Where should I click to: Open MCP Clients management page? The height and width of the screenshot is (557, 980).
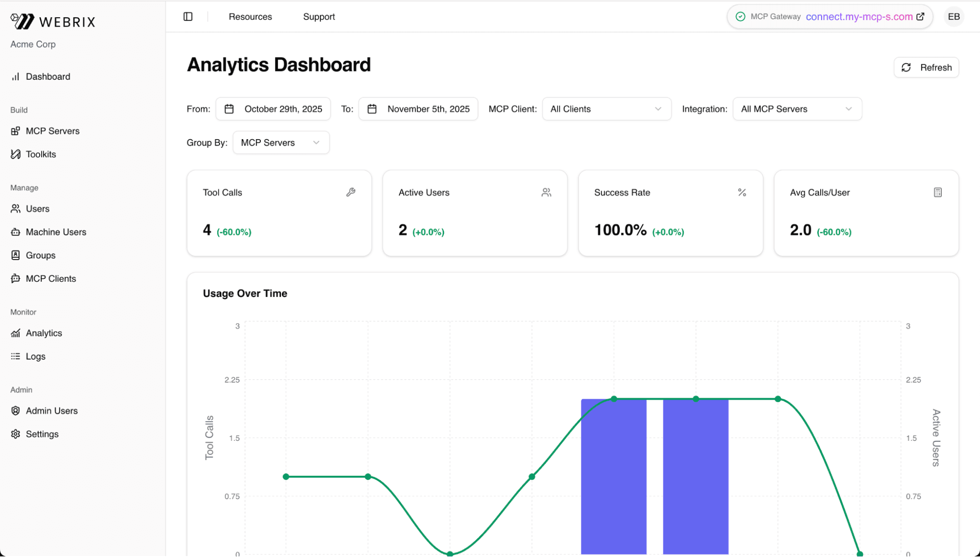[x=50, y=278]
